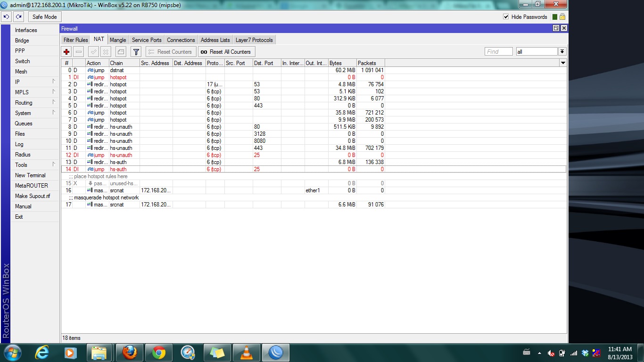Switch to Firefox on the taskbar
This screenshot has height=362, width=644.
tap(129, 353)
